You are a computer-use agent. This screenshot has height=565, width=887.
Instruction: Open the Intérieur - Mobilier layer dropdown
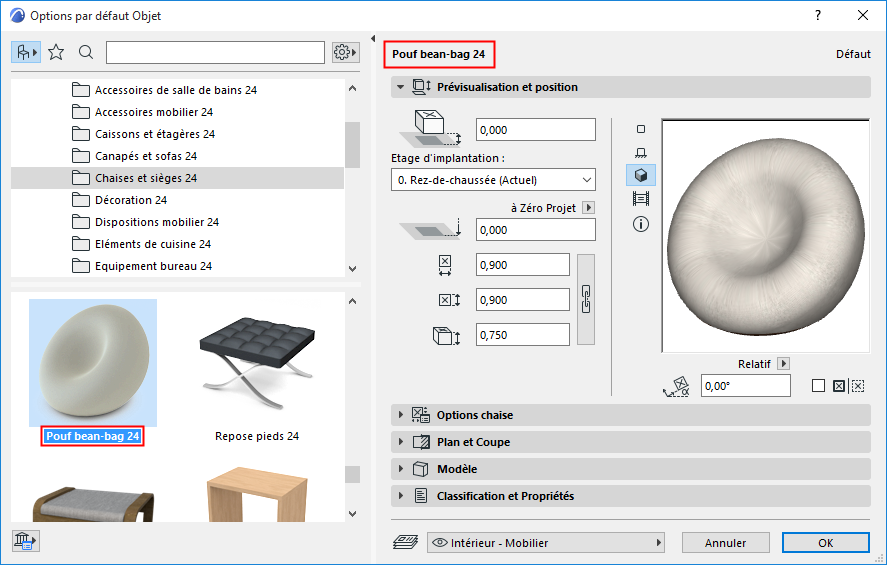[x=546, y=542]
